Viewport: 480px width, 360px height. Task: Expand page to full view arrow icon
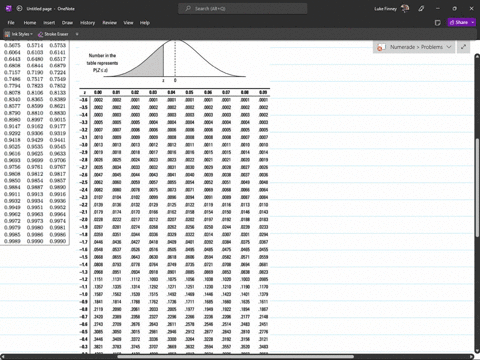pos(463,47)
